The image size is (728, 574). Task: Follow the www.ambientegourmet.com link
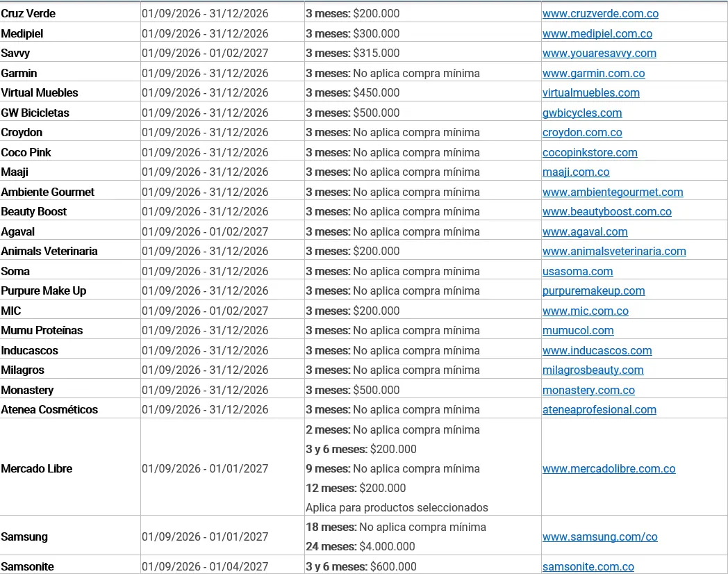(613, 192)
